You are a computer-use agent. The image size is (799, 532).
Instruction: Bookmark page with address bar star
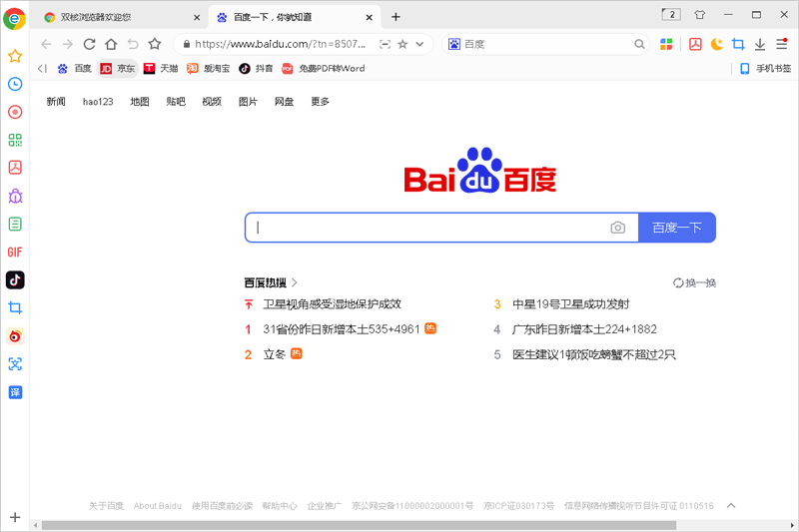[x=402, y=44]
